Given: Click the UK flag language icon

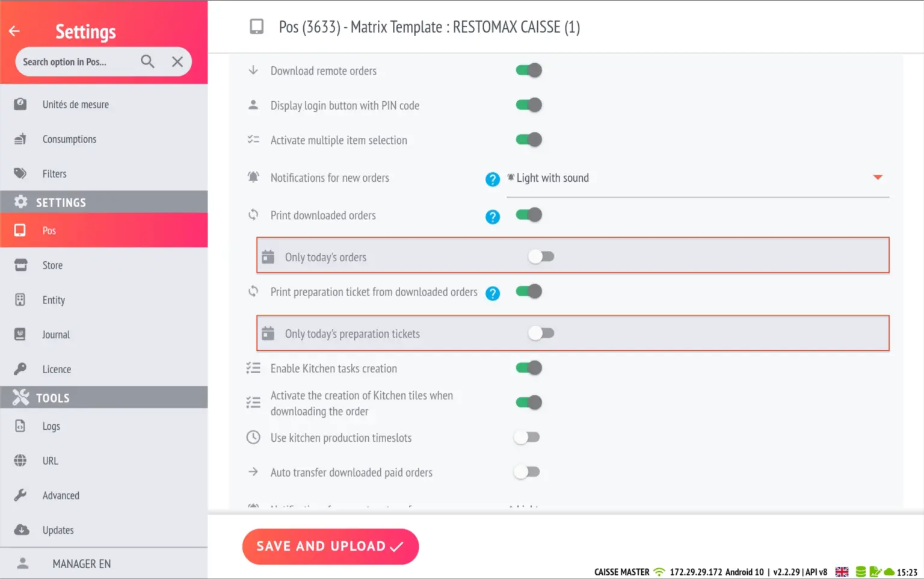Looking at the screenshot, I should [842, 572].
